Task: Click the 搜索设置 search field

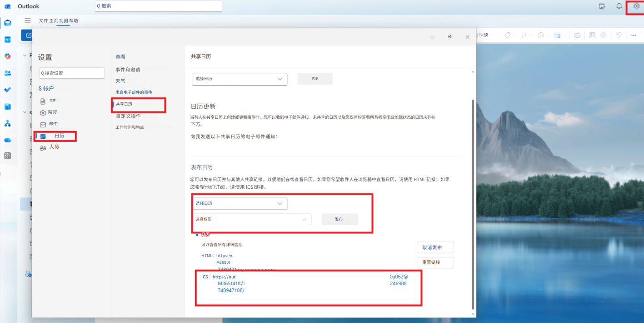Action: click(71, 72)
